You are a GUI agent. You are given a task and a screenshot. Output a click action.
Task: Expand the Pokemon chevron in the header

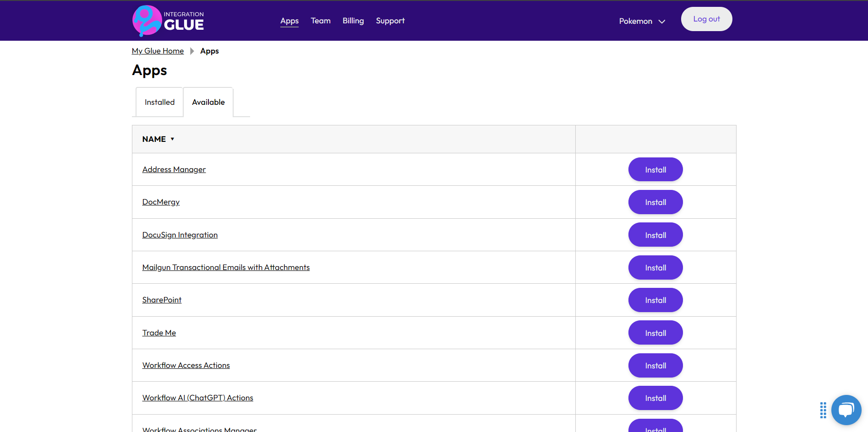coord(662,21)
